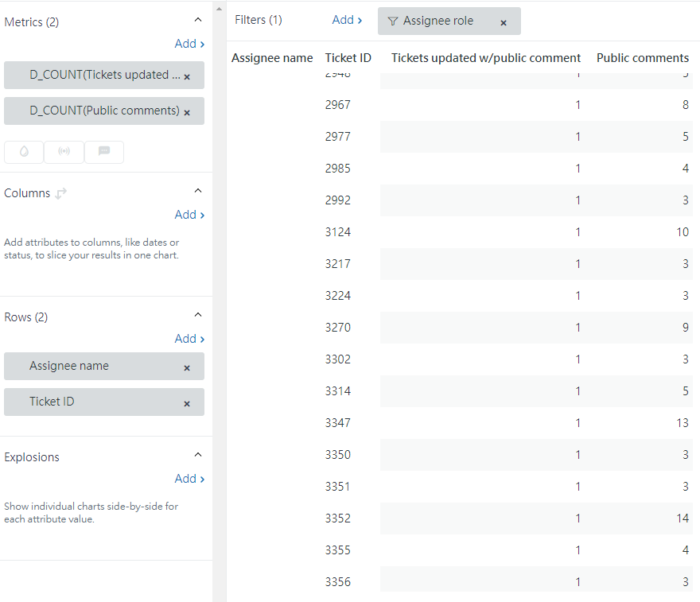Click the speech bubble comment icon
Image resolution: width=700 pixels, height=602 pixels.
click(x=104, y=152)
